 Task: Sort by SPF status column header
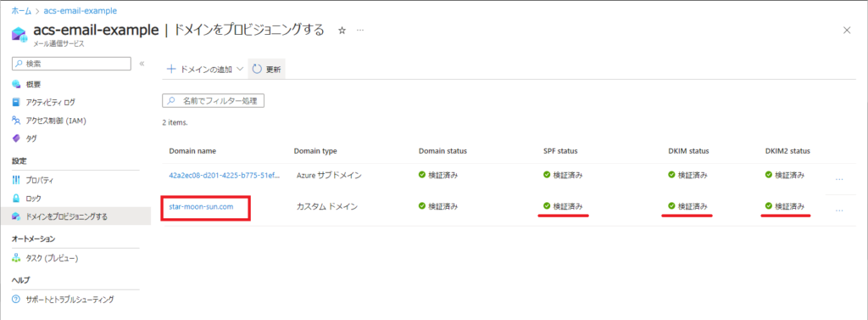561,151
